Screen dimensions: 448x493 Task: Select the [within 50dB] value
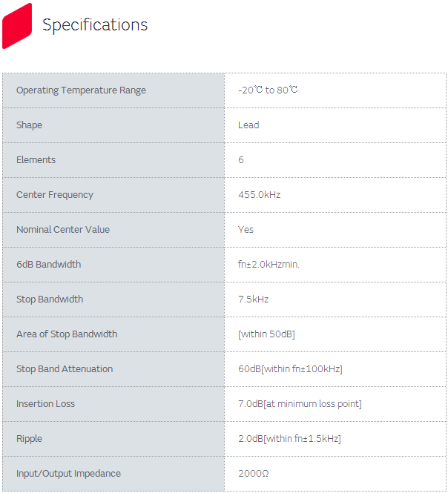click(x=266, y=334)
